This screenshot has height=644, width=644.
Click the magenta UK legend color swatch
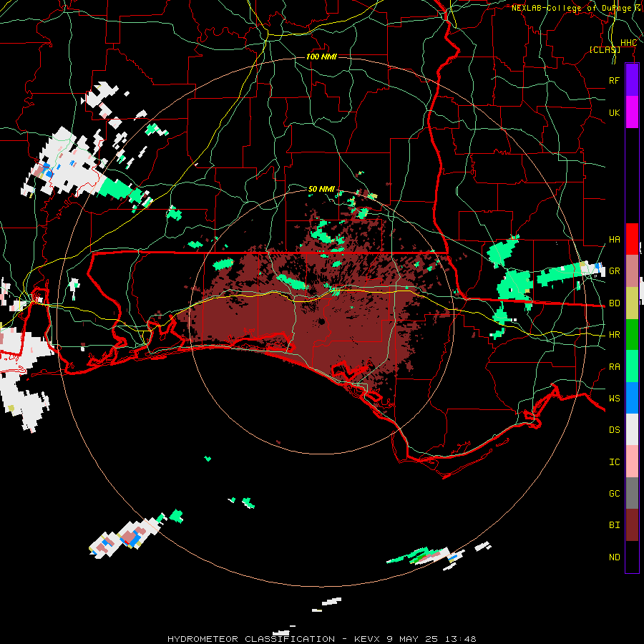[x=632, y=112]
